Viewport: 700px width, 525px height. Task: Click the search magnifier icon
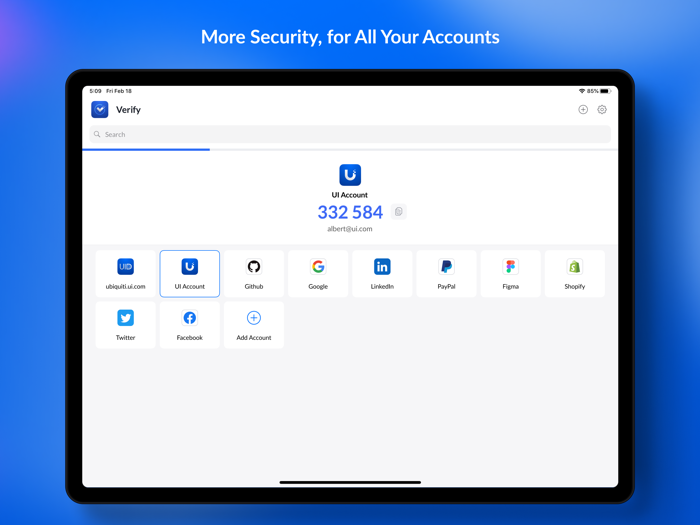(97, 134)
